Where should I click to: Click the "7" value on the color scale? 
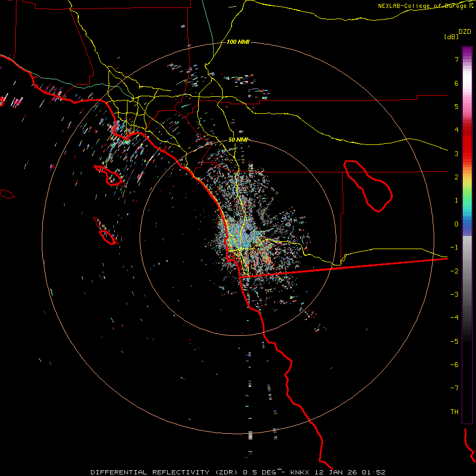click(x=456, y=59)
